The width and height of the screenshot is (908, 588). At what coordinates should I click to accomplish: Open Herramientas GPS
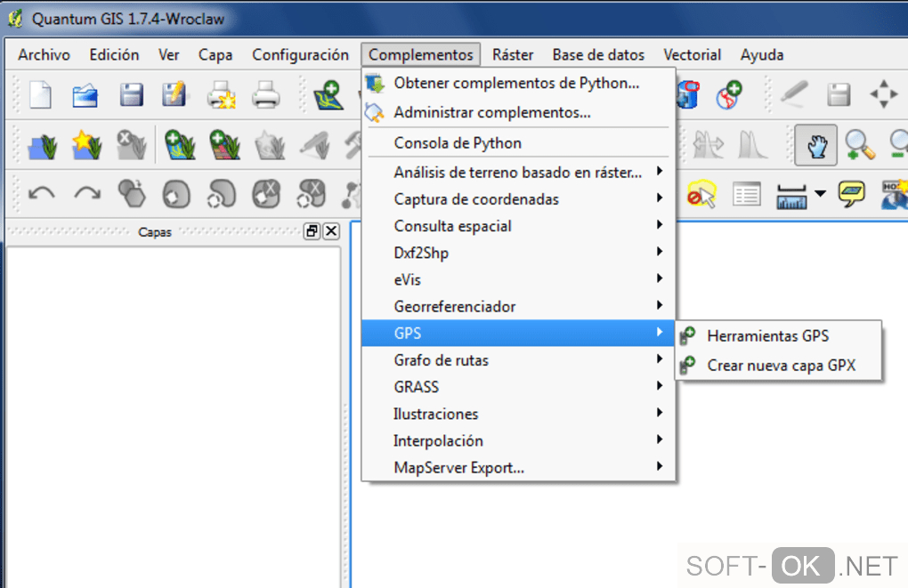click(x=778, y=335)
